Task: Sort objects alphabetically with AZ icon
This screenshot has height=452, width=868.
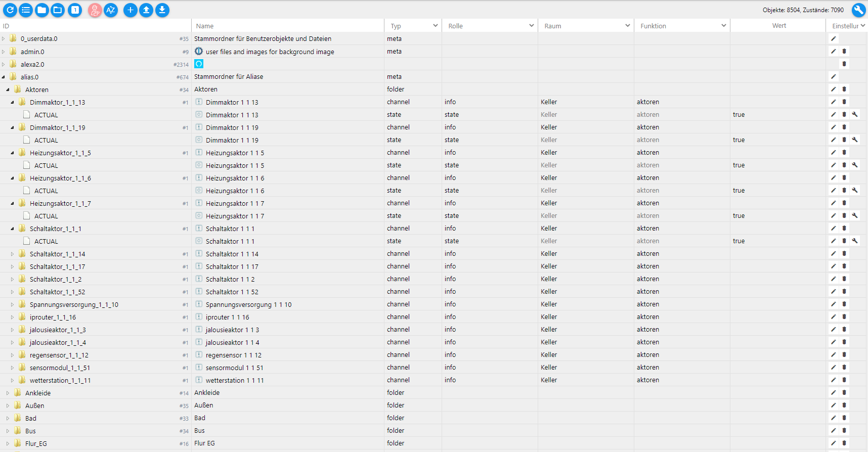Action: pos(111,10)
